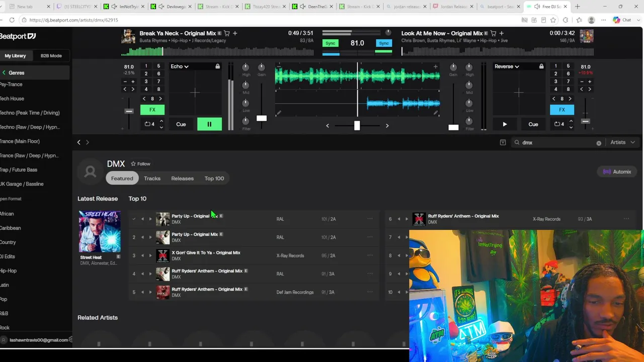The width and height of the screenshot is (644, 362).
Task: Increase right deck loop length arrow
Action: point(571,121)
